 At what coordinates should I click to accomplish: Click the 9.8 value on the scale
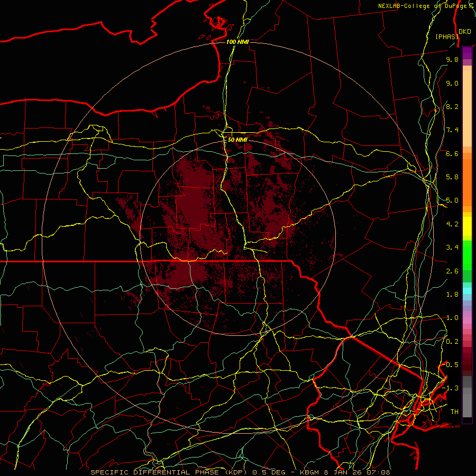(452, 59)
